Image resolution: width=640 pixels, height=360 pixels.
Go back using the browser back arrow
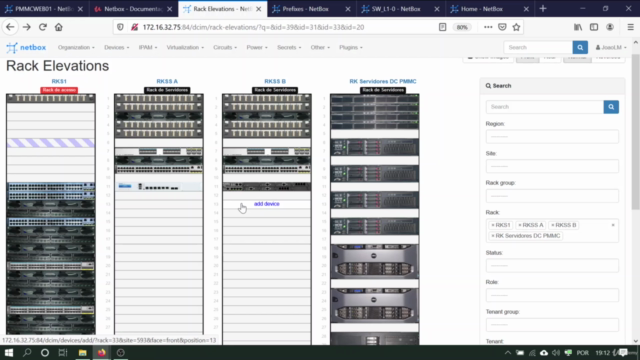tap(10, 27)
